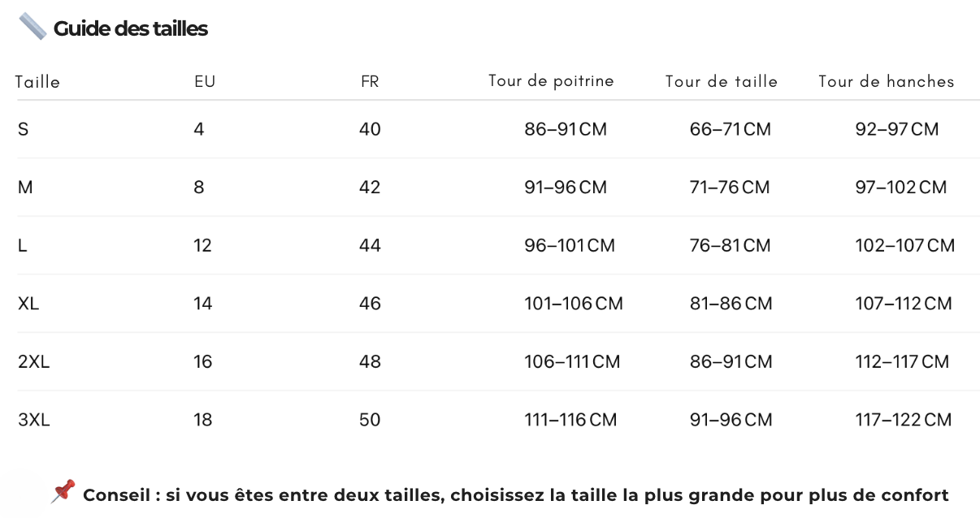Select the Guide des tailles heading
Image resolution: width=980 pixels, height=518 pixels.
131,28
